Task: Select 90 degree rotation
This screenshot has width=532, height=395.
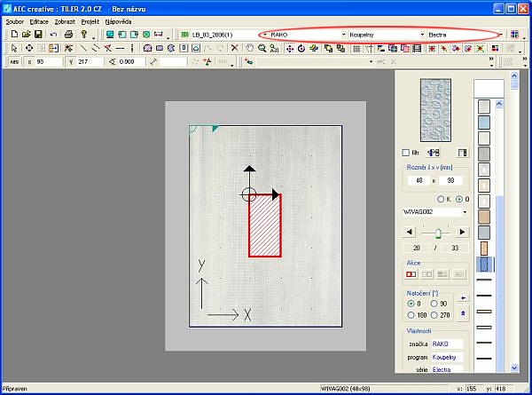Action: 434,304
